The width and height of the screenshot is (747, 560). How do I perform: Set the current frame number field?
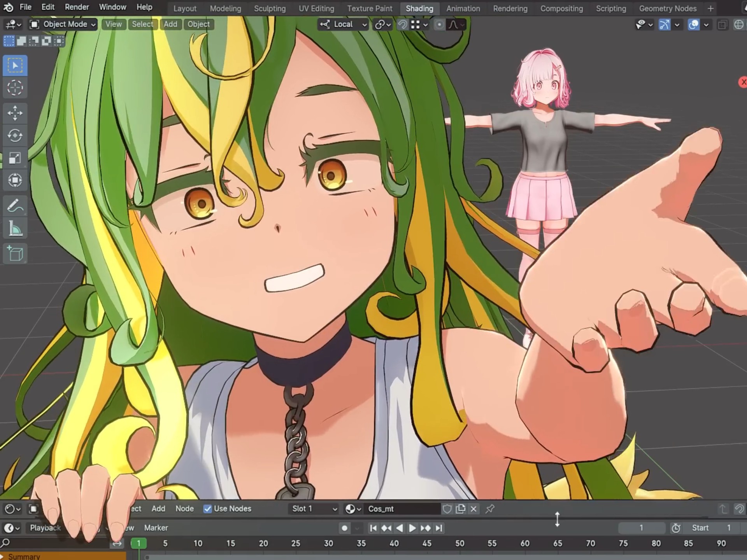click(x=642, y=528)
